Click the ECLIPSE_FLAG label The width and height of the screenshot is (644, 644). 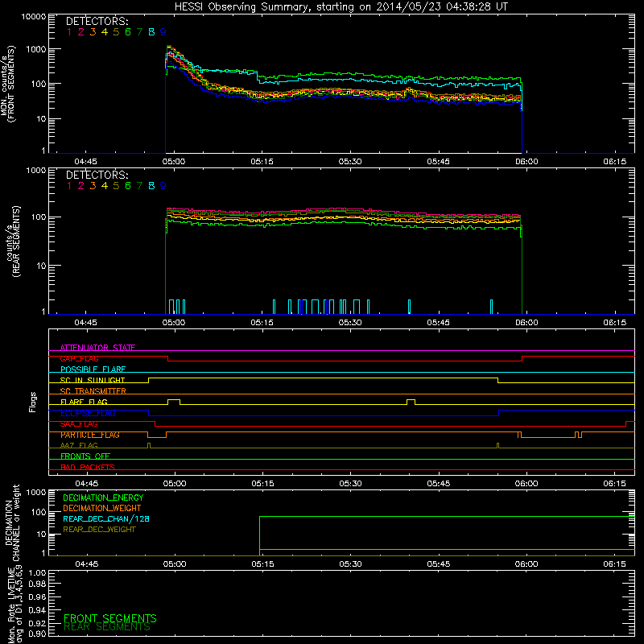point(88,413)
